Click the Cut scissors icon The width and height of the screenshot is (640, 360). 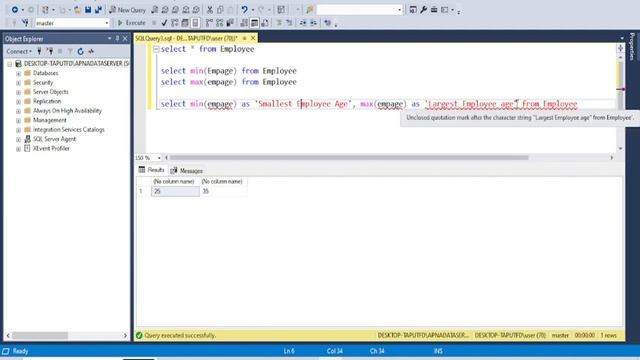210,9
